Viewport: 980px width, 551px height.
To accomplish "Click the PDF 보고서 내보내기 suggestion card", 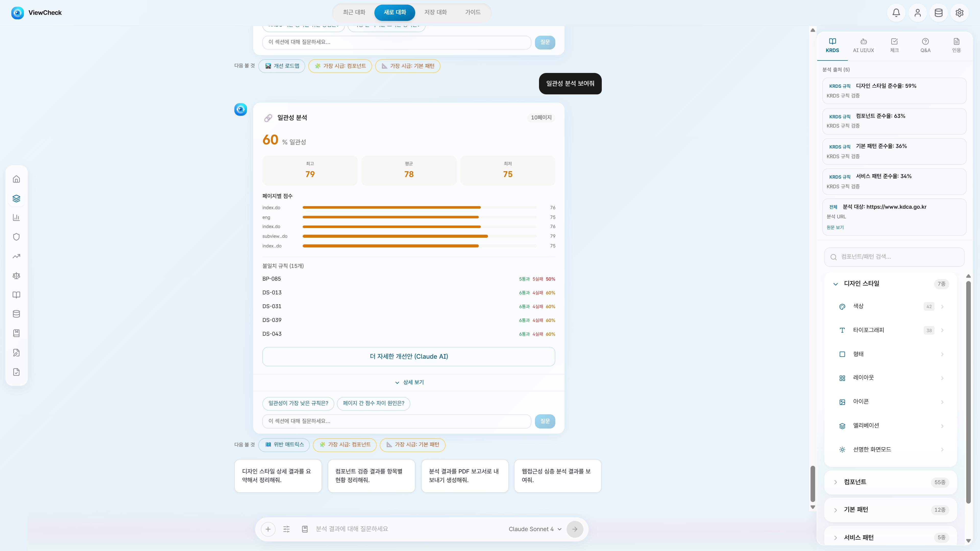I will click(464, 476).
